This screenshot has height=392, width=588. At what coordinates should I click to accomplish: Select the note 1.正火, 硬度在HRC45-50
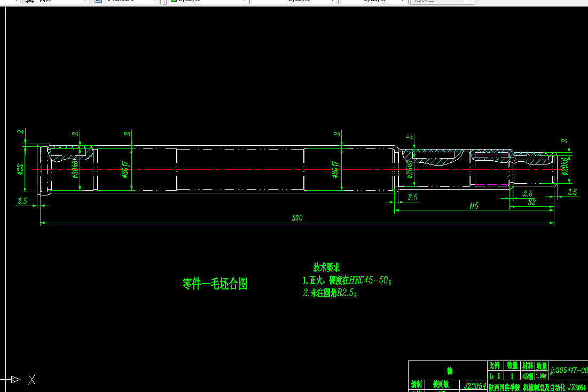tap(347, 280)
